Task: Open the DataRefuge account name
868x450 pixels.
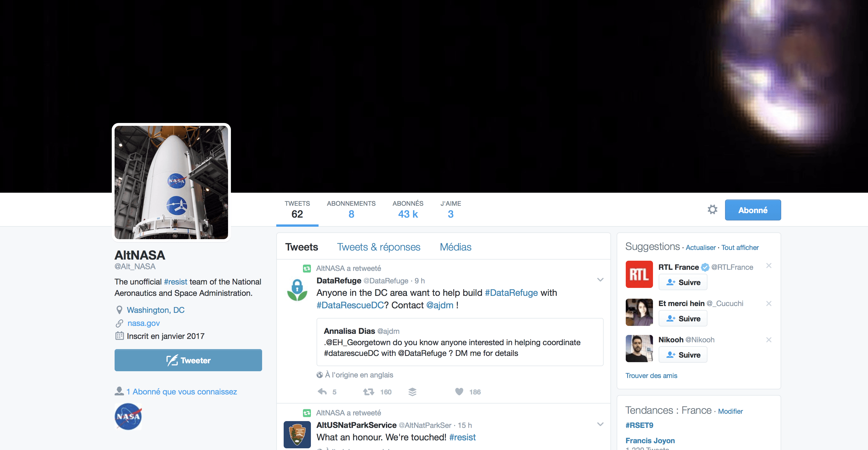Action: click(339, 280)
